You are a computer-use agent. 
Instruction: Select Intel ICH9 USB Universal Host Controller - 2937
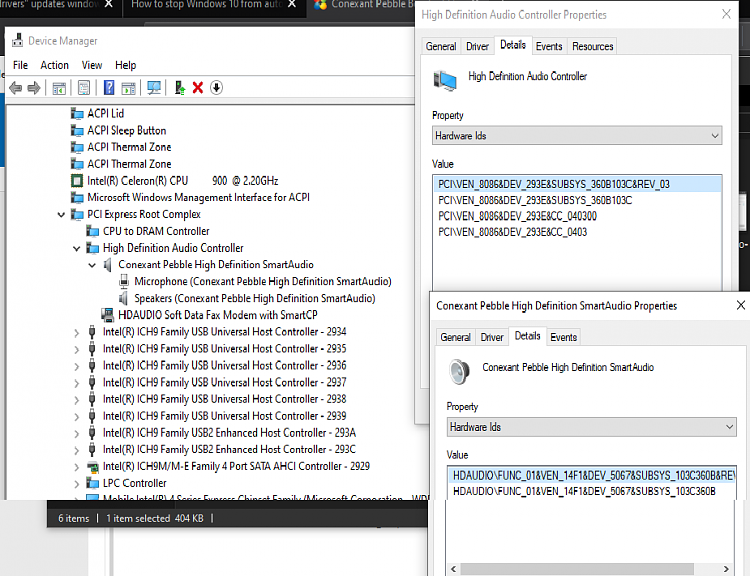pos(224,383)
